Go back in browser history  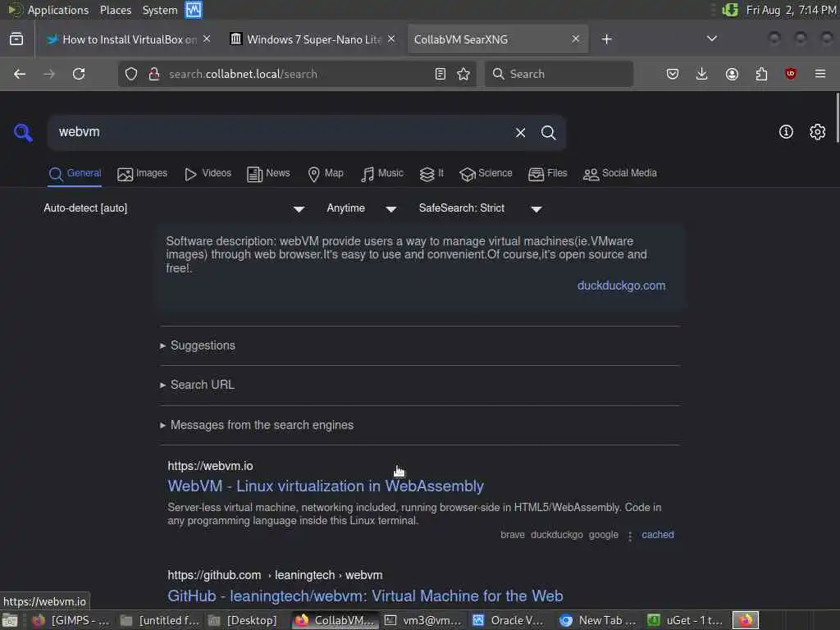20,74
